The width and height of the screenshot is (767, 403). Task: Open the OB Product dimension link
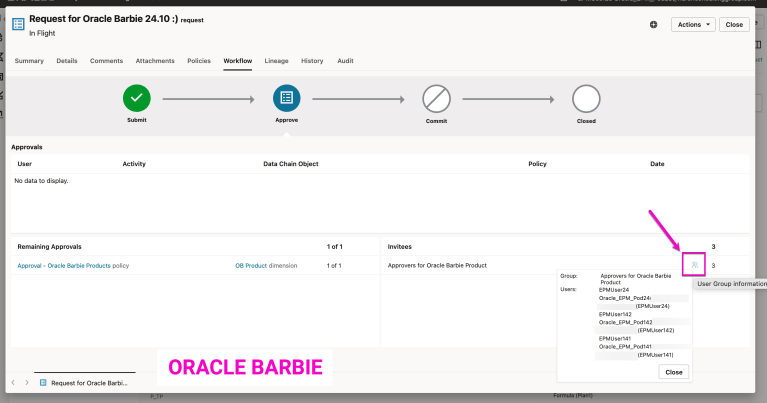pos(251,266)
